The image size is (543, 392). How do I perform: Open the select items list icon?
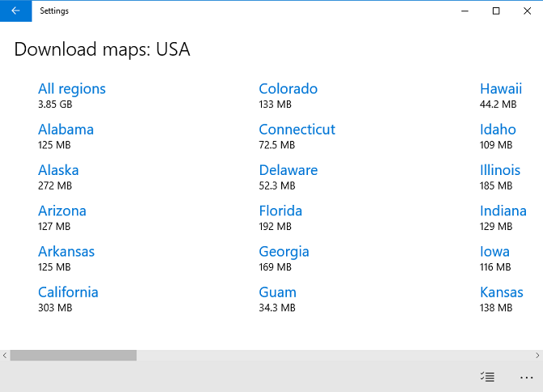(x=487, y=377)
